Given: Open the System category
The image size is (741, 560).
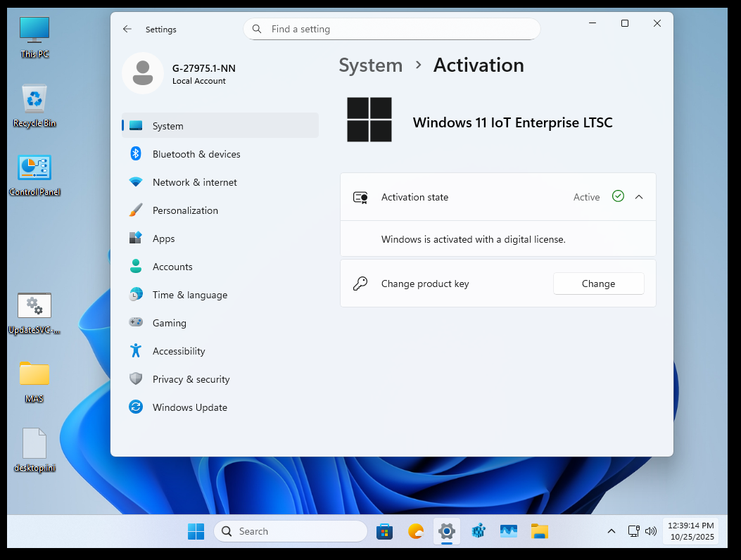Looking at the screenshot, I should click(220, 126).
